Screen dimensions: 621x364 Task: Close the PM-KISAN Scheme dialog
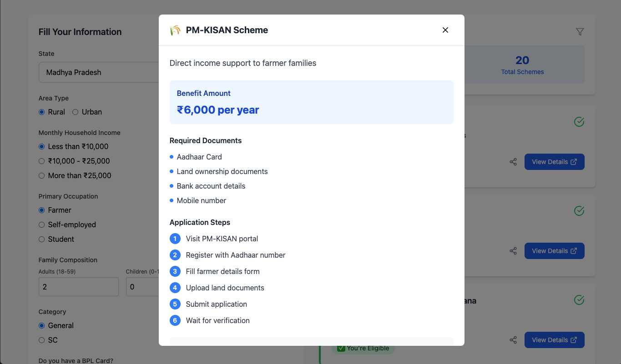445,30
